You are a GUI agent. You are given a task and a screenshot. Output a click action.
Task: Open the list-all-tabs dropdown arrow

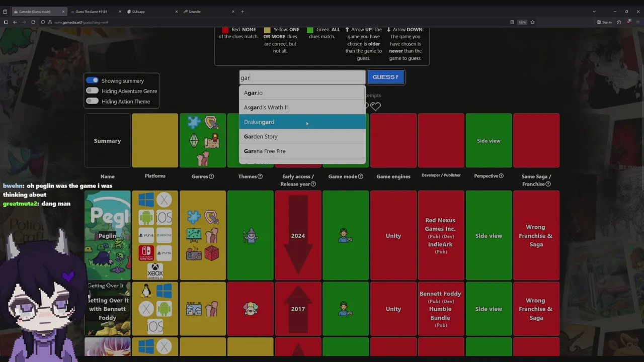(594, 12)
